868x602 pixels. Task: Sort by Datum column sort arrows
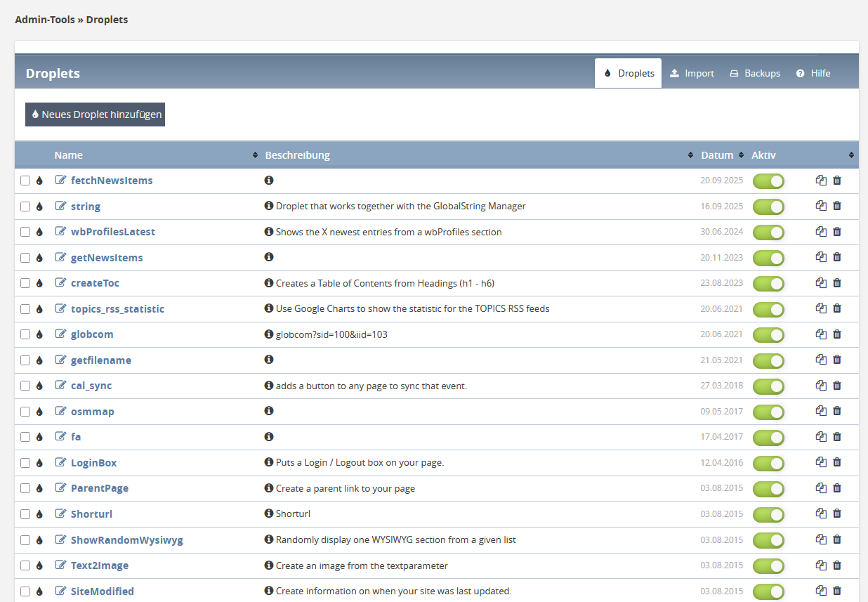741,155
